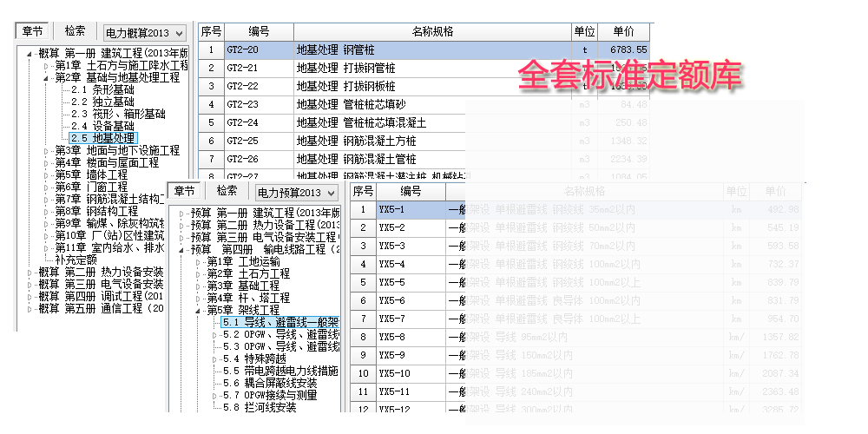Select 2.4 设备基础 tree item

point(102,126)
